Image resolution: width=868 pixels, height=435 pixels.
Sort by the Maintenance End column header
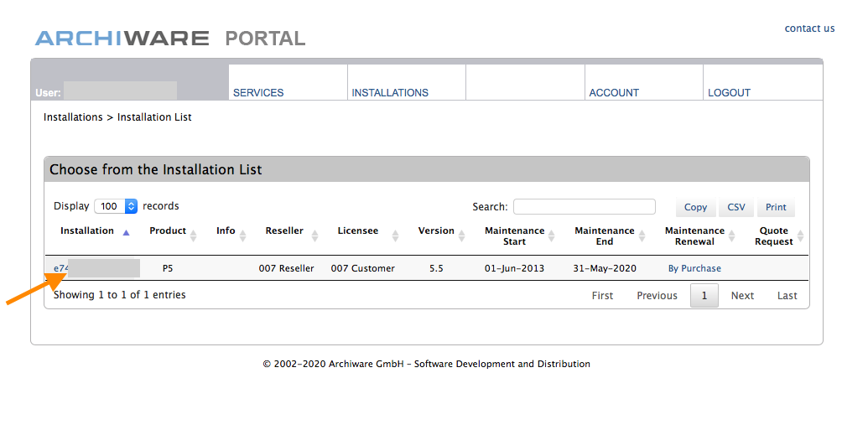click(604, 236)
